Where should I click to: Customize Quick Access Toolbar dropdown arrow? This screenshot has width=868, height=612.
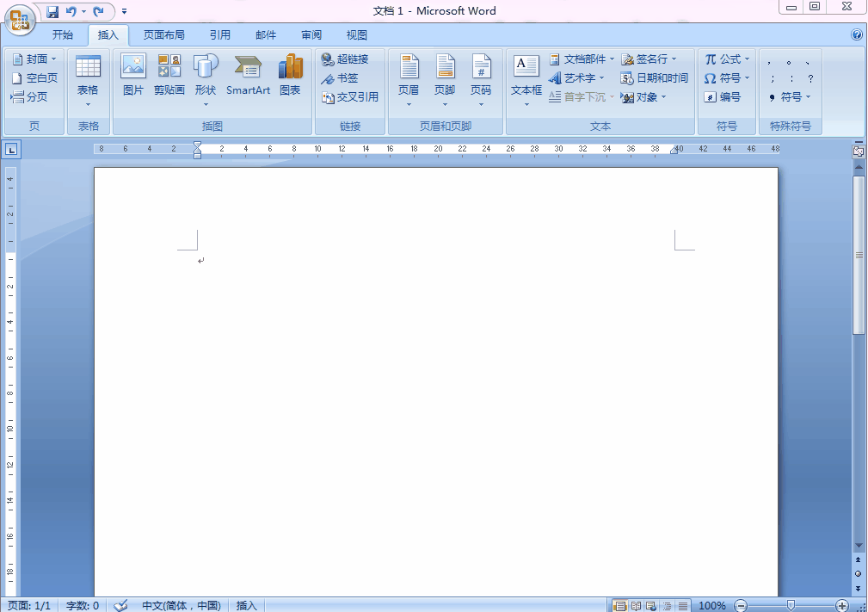tap(124, 12)
